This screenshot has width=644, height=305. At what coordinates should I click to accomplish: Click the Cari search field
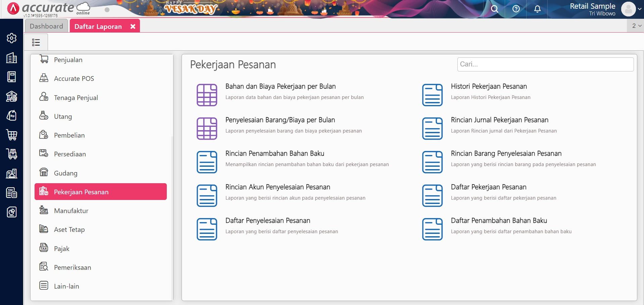pos(545,64)
